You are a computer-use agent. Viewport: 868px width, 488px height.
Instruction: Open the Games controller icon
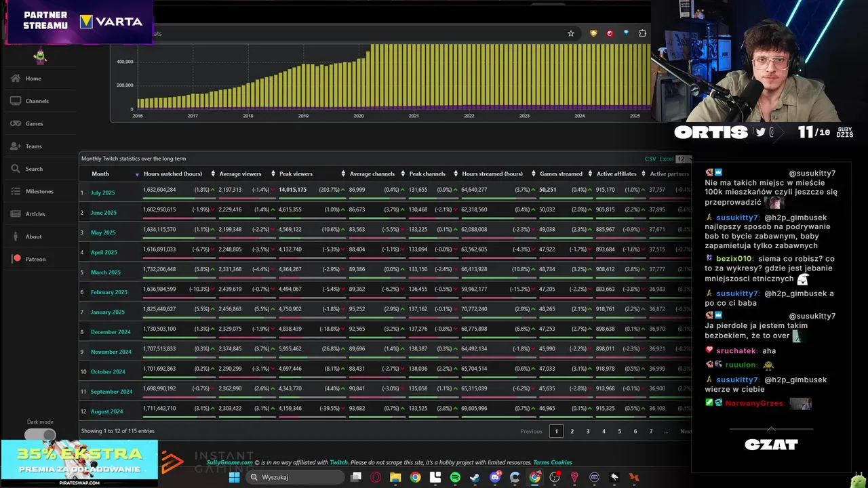click(x=15, y=123)
